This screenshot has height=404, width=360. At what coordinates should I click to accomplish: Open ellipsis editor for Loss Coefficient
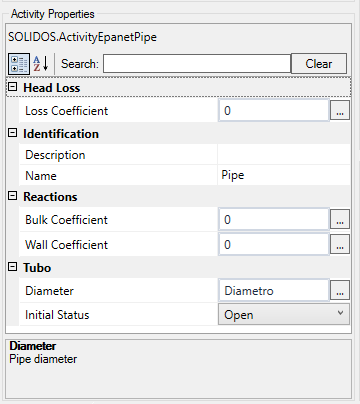[340, 110]
